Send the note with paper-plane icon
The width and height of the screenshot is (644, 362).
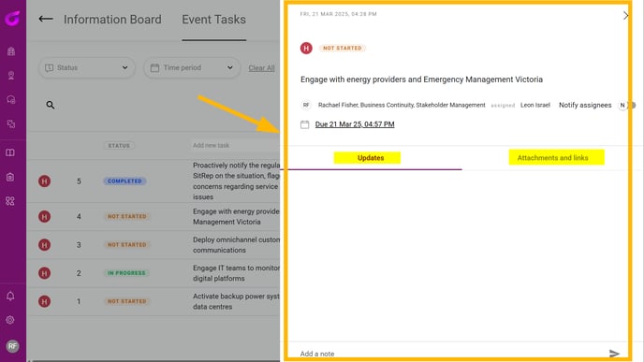pos(614,354)
